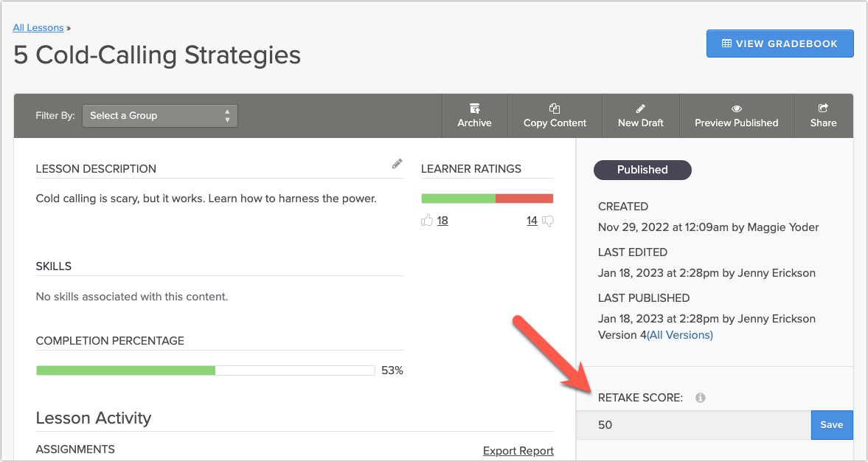Click the completion percentage progress bar
The image size is (868, 462).
(205, 370)
